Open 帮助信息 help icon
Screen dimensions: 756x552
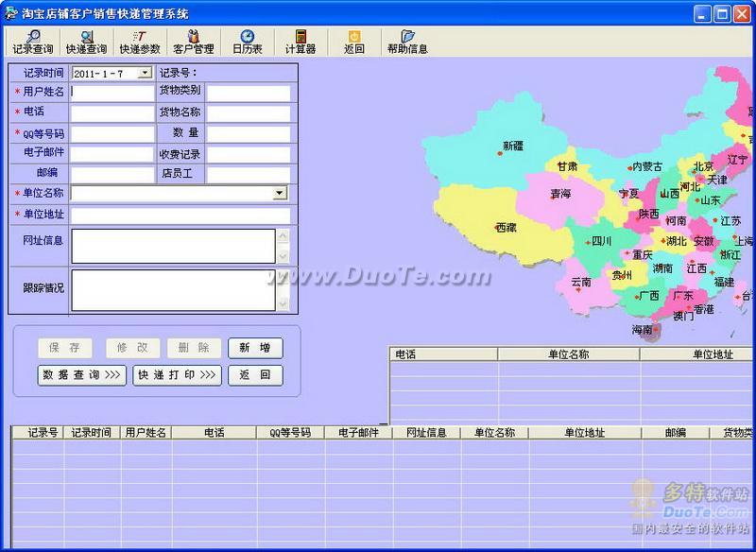(x=407, y=42)
